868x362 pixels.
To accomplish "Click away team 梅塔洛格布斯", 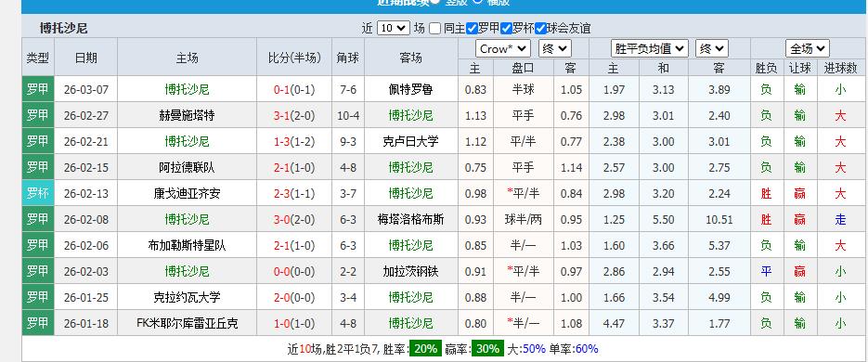I will 410,220.
